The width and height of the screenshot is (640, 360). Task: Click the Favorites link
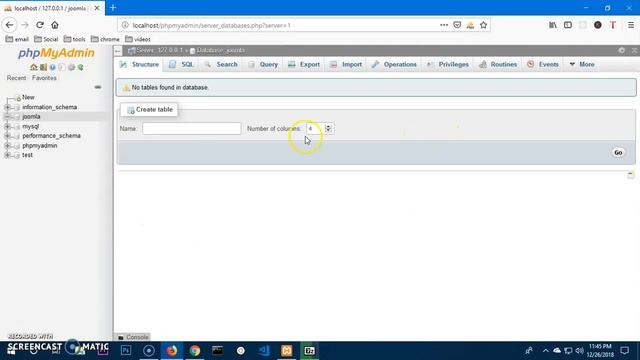tap(44, 78)
